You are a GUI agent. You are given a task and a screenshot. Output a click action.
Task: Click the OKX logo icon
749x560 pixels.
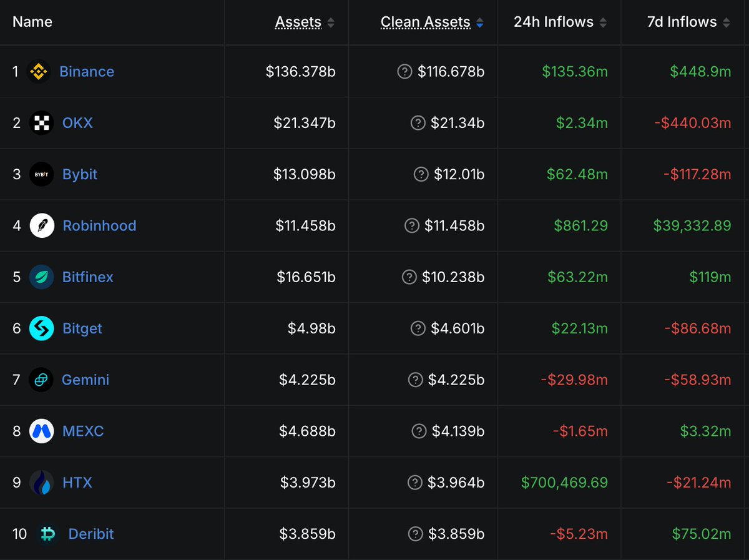42,123
